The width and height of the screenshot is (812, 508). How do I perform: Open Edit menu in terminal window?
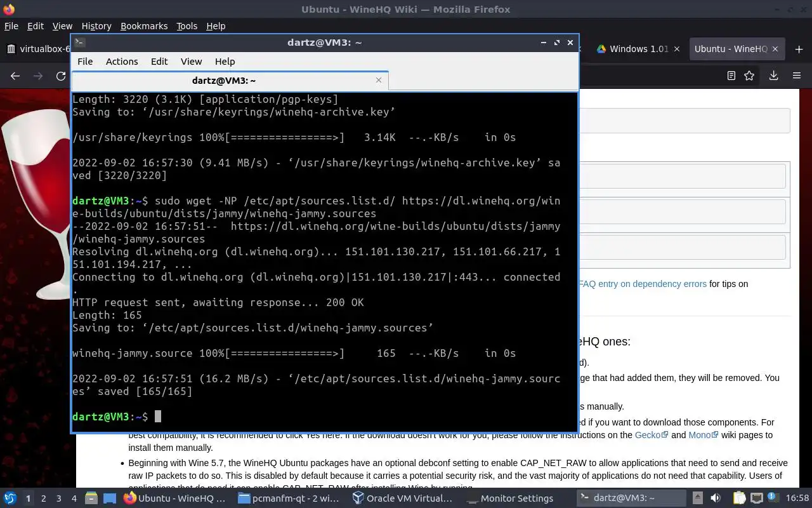(x=159, y=62)
